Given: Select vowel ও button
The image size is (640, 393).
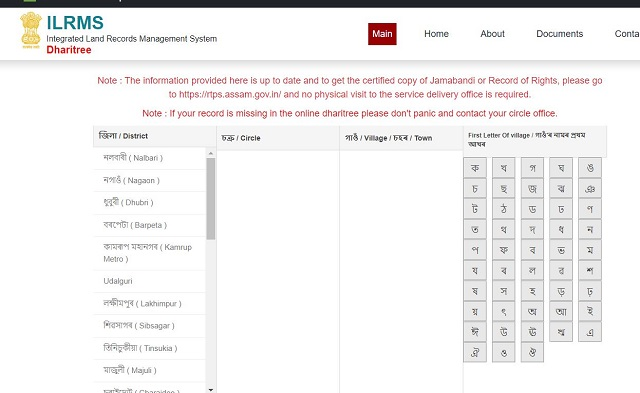Looking at the screenshot, I should click(504, 352).
